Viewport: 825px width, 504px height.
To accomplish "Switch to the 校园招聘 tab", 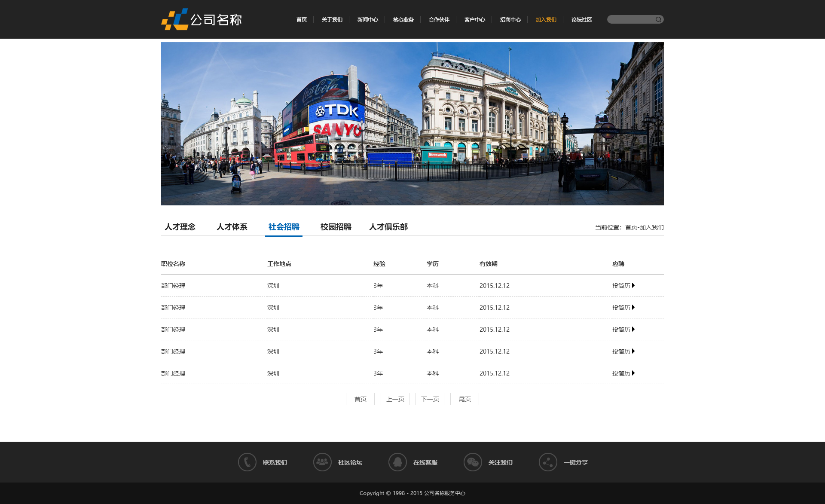I will pos(336,227).
